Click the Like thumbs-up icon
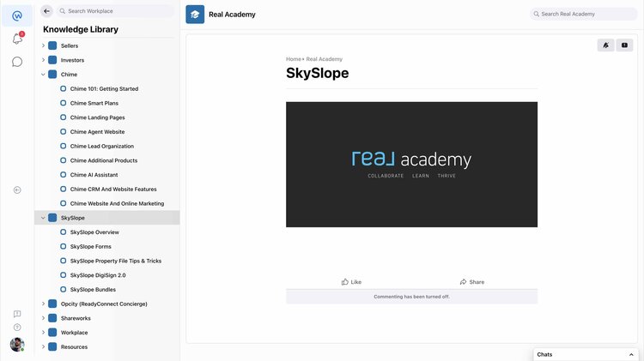 (x=345, y=282)
